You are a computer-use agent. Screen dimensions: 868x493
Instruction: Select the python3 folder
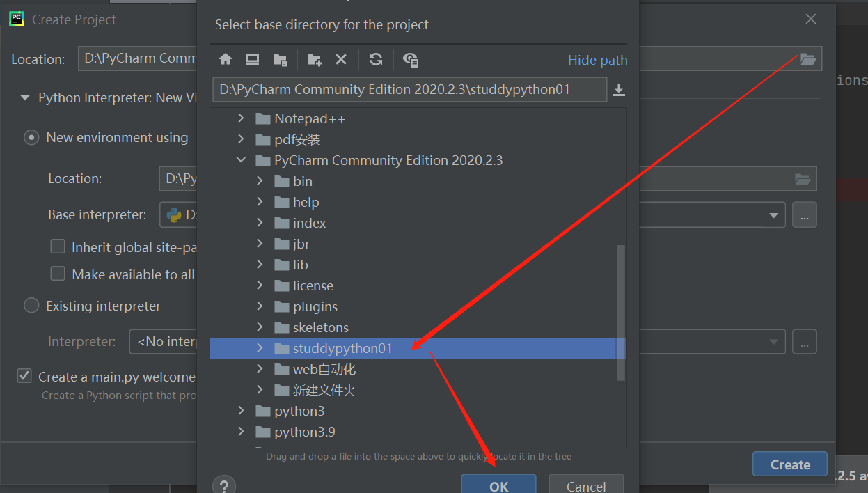290,412
